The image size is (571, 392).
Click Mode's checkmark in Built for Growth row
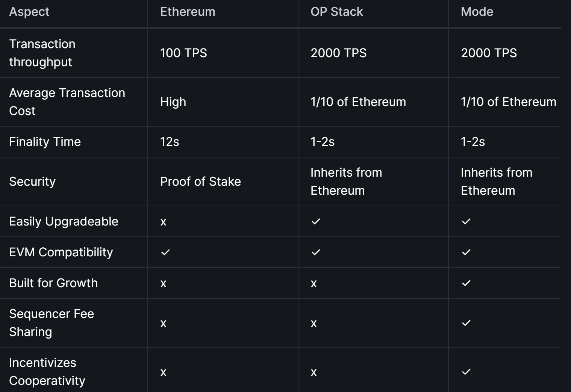pos(466,283)
